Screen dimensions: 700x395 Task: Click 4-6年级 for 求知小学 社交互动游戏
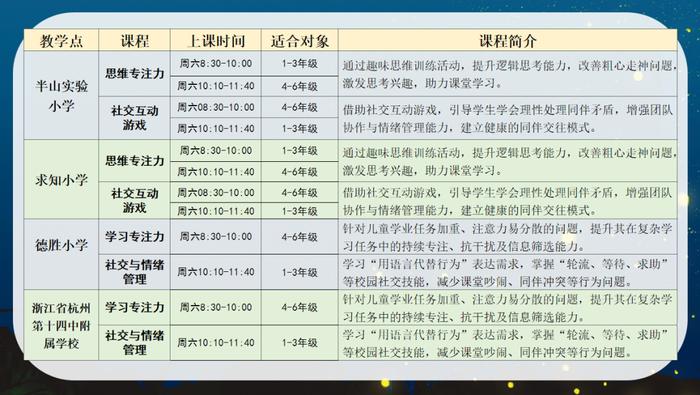(300, 192)
